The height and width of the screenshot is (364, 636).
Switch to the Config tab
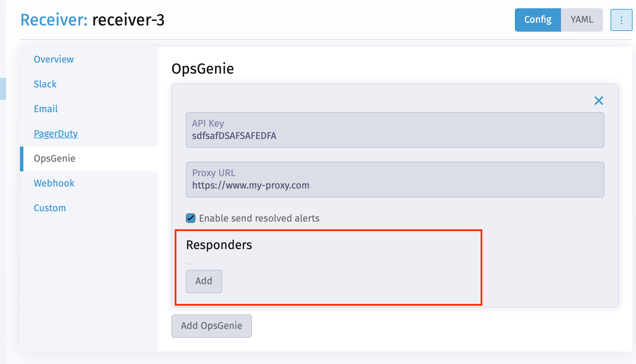tap(538, 20)
